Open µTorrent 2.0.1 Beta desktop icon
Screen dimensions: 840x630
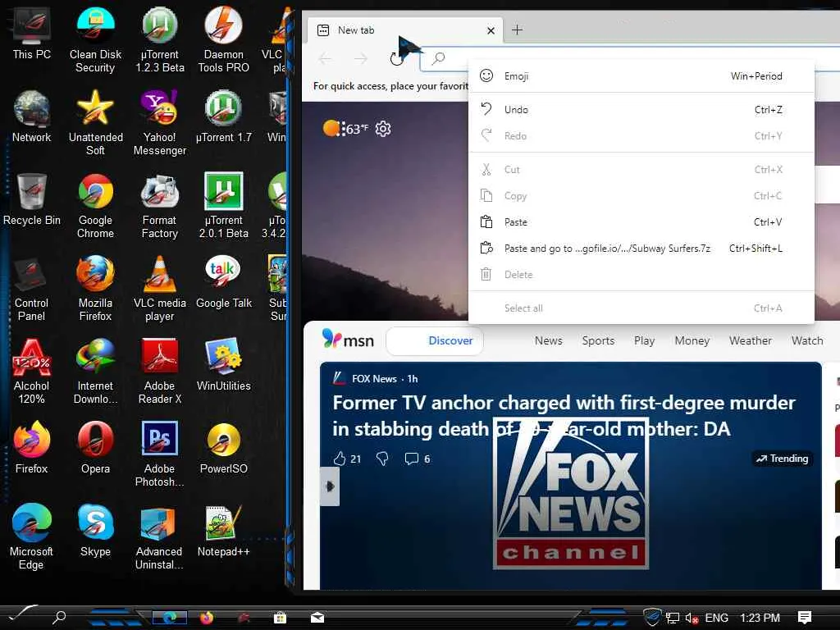pyautogui.click(x=223, y=206)
